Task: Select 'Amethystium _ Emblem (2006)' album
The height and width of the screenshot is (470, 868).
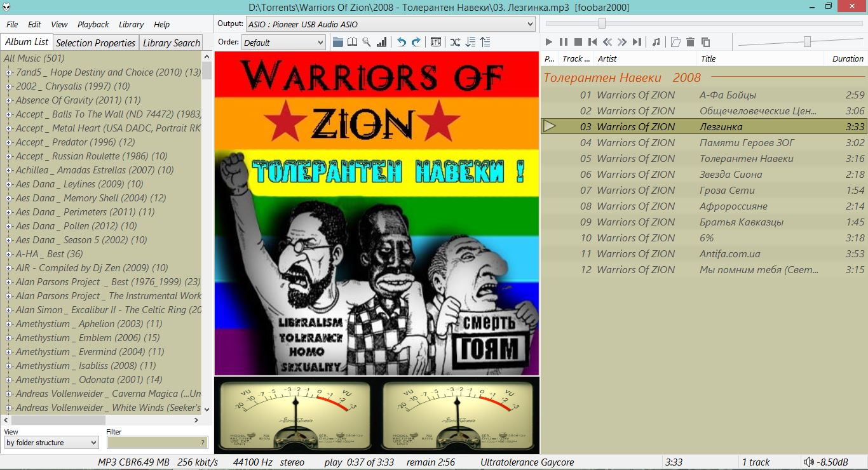Action: [88, 338]
